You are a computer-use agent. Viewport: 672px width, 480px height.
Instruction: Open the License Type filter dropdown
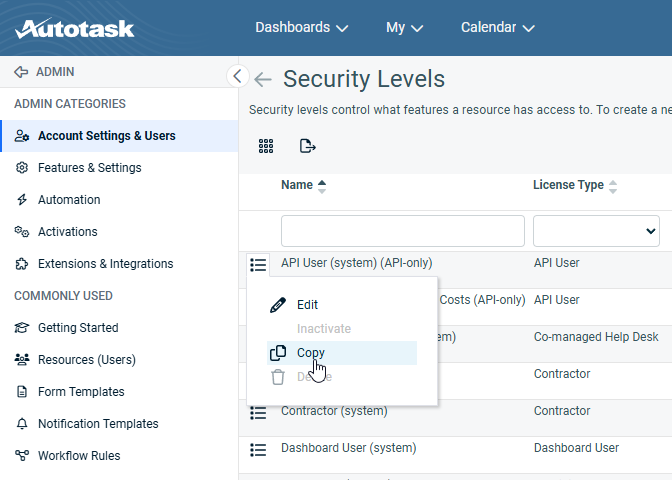[596, 231]
